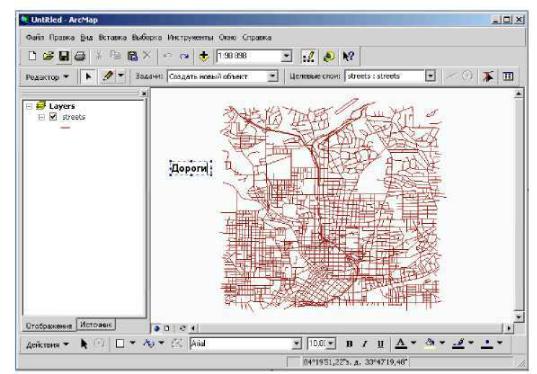Collapse the Layers tree node
This screenshot has height=374, width=537.
point(29,106)
